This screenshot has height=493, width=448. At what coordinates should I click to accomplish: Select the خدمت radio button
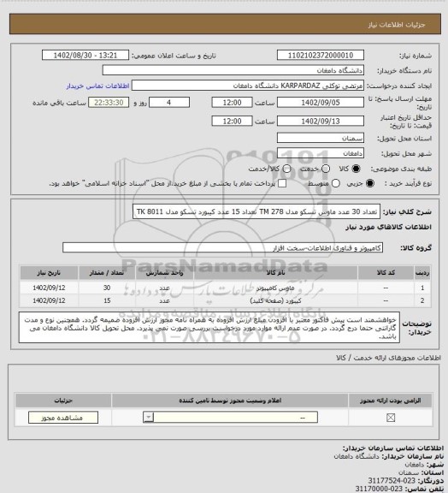coord(326,169)
